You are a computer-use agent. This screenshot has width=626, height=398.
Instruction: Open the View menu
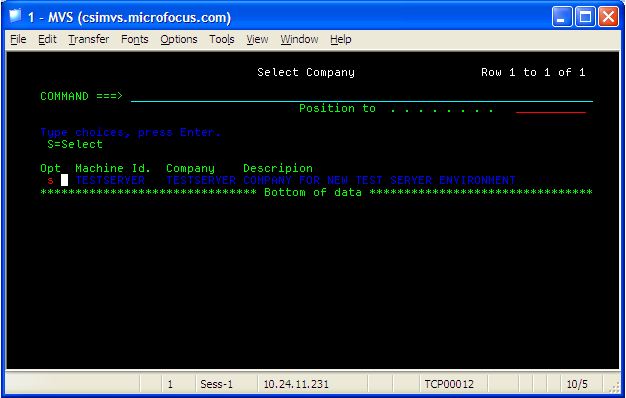click(x=257, y=40)
